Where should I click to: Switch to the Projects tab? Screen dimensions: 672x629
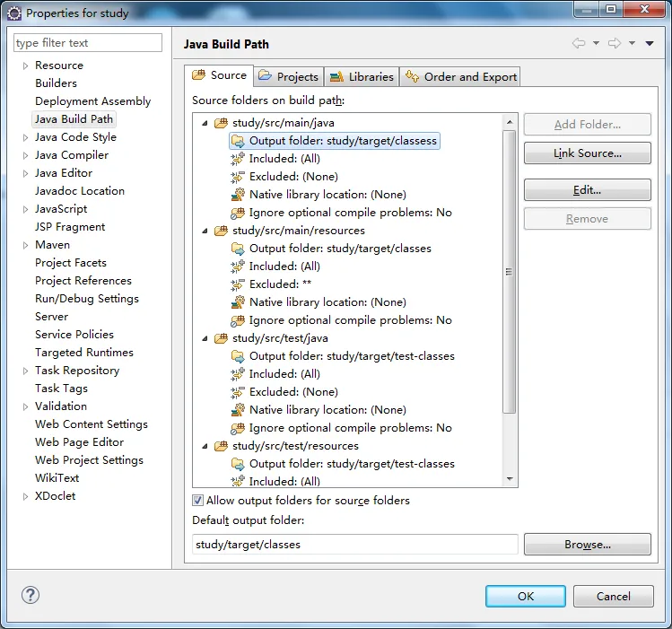pyautogui.click(x=289, y=76)
